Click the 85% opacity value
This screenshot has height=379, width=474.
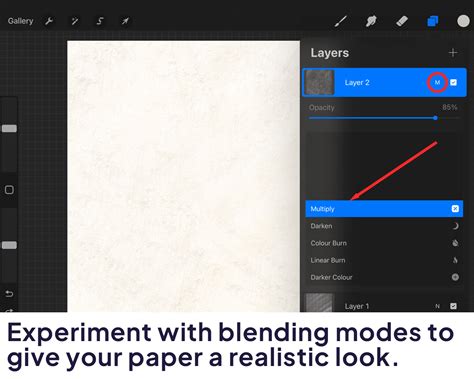[450, 107]
